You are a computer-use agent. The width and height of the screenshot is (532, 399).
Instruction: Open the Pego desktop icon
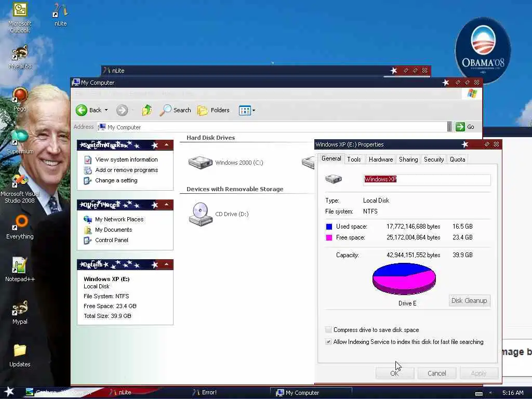(x=20, y=99)
